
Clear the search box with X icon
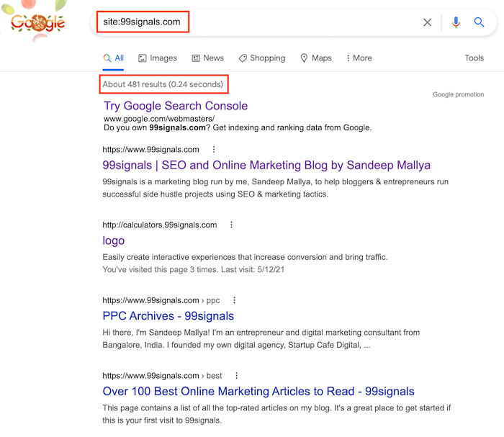428,22
